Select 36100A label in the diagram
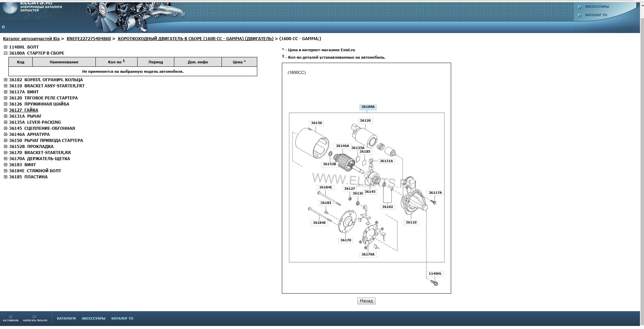The height and width of the screenshot is (329, 644). coord(368,107)
